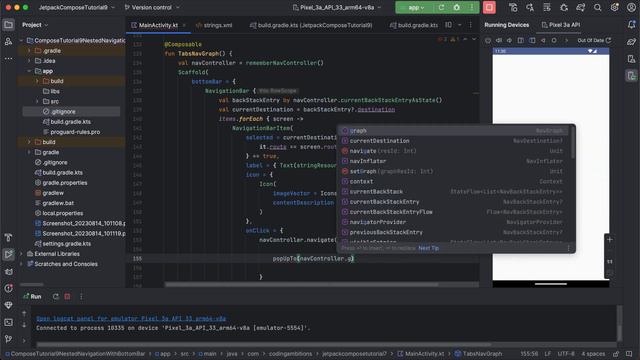Open Run panel more options

point(81,297)
